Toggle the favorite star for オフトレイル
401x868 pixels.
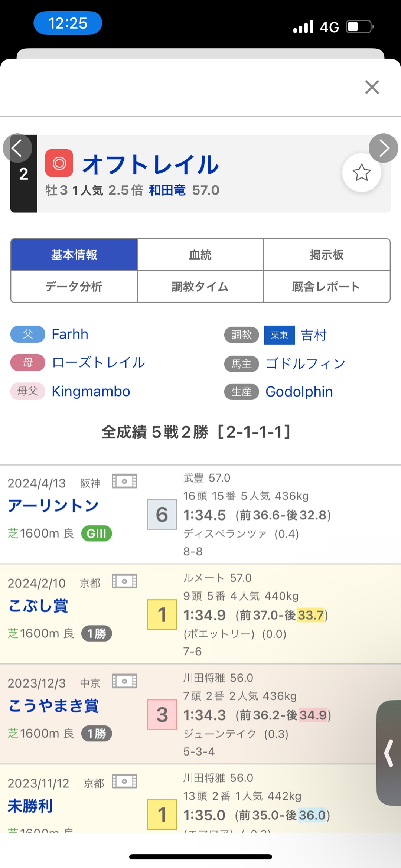click(361, 173)
